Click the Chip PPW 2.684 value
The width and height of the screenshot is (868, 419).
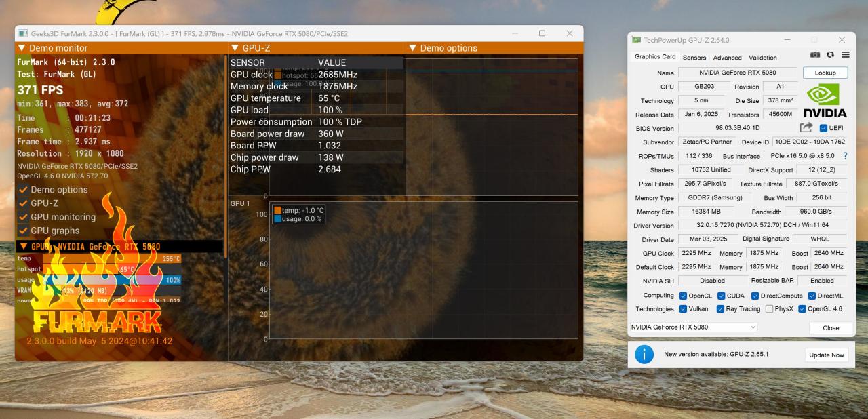click(x=330, y=169)
